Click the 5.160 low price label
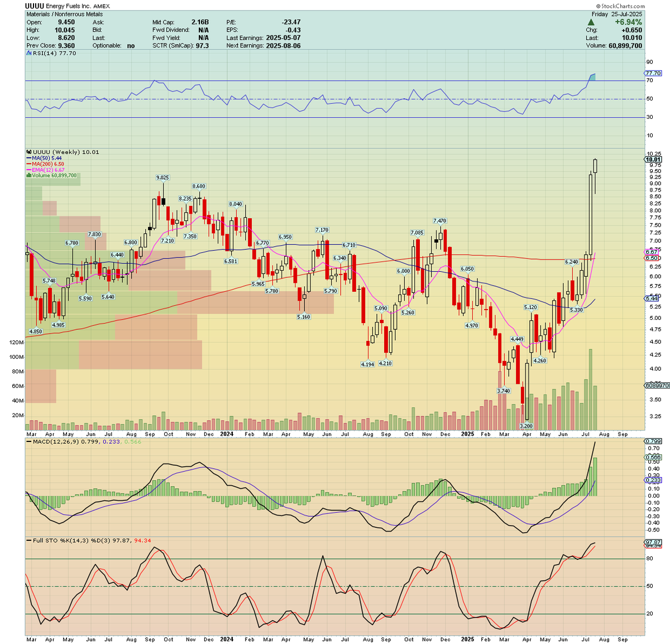This screenshot has width=670, height=644. [303, 317]
